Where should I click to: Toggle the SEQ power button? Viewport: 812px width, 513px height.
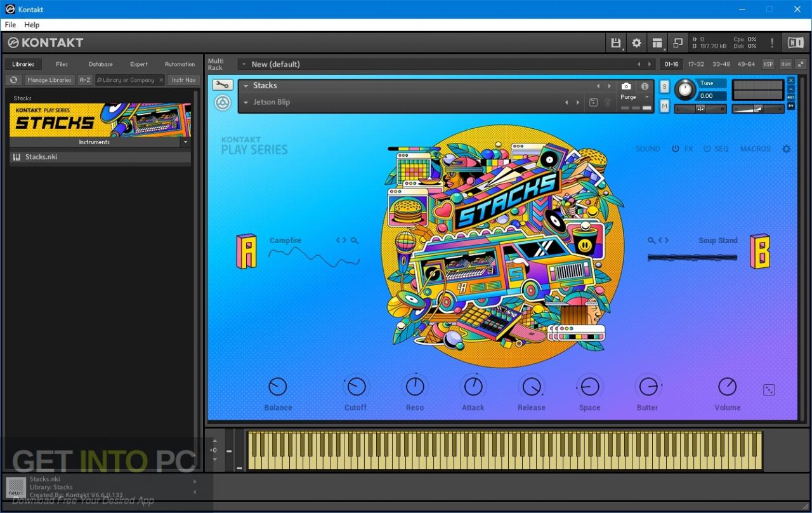707,149
